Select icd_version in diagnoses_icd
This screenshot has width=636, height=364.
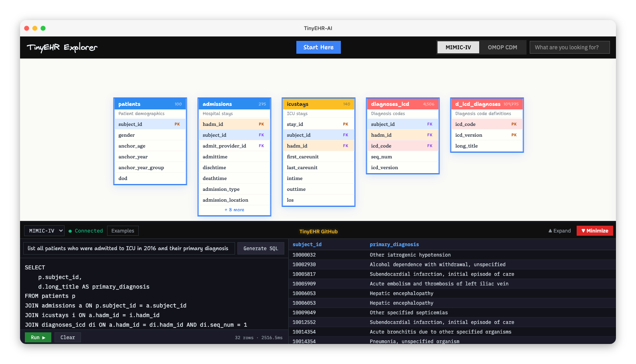[403, 168]
